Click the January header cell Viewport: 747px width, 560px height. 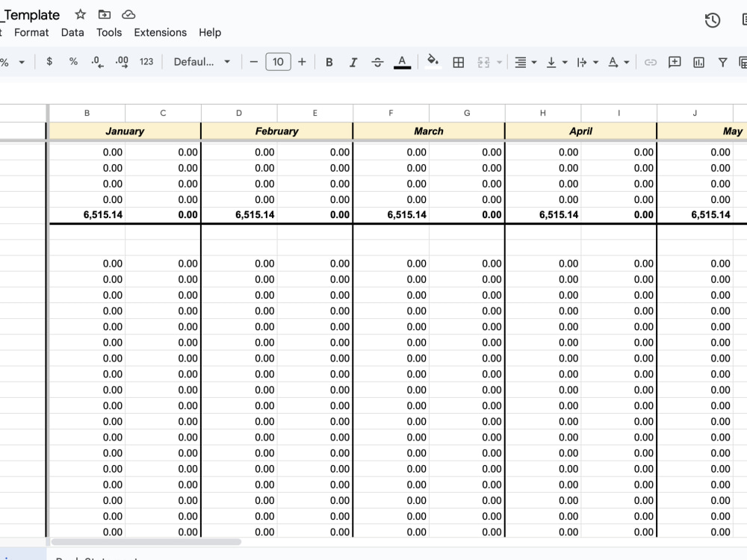tap(125, 131)
